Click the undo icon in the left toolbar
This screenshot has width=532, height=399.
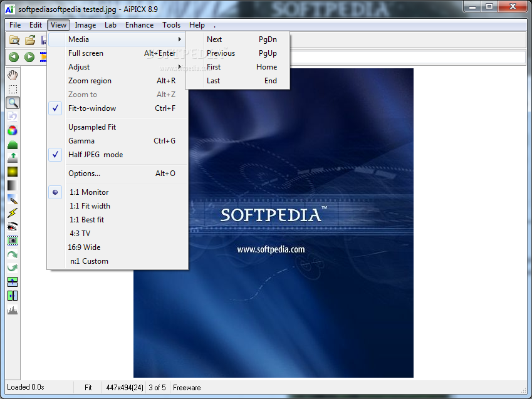13,117
